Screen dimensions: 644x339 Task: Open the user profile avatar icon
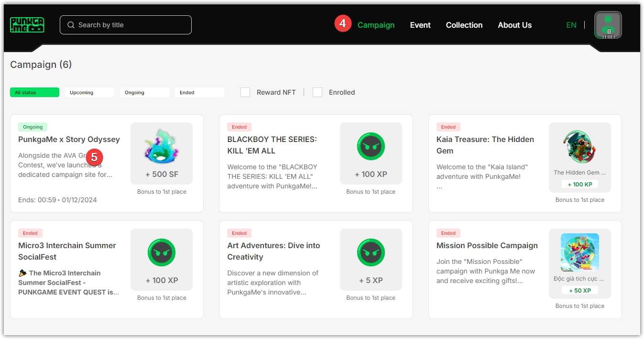point(608,25)
